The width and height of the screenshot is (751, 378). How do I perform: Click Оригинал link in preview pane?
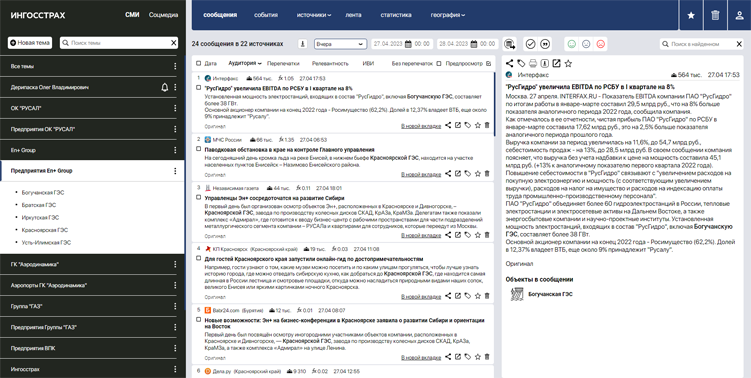click(x=519, y=263)
